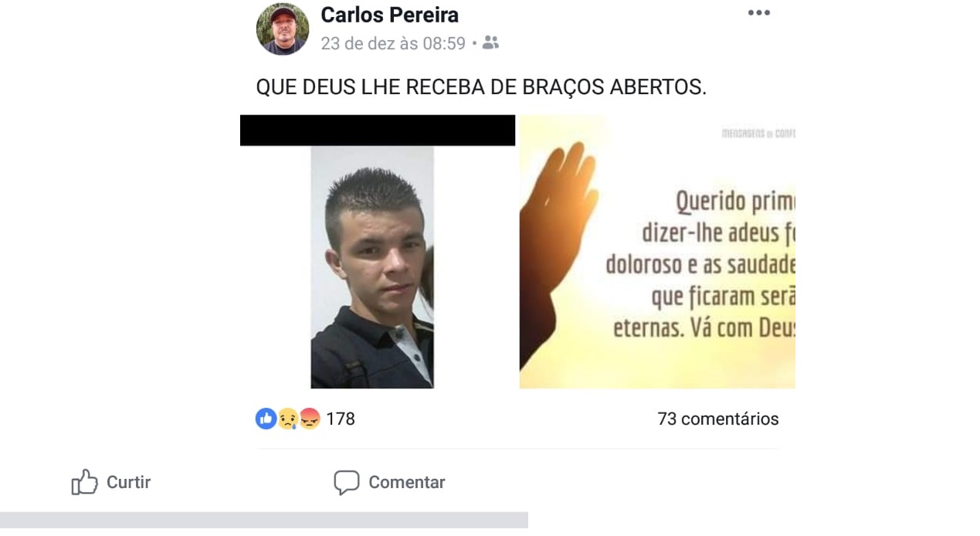Viewport: 980px width, 536px height.
Task: Click the black redacted bar above the photo
Action: coord(378,130)
